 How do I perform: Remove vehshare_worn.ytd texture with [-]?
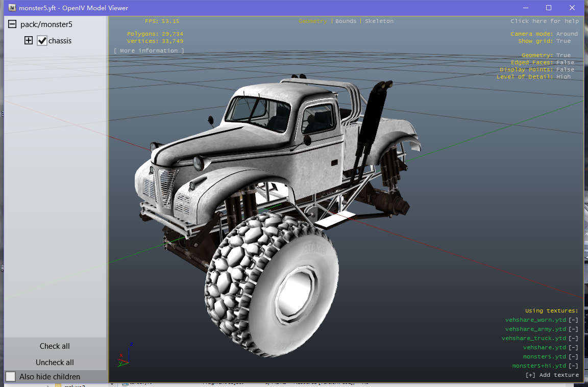573,320
